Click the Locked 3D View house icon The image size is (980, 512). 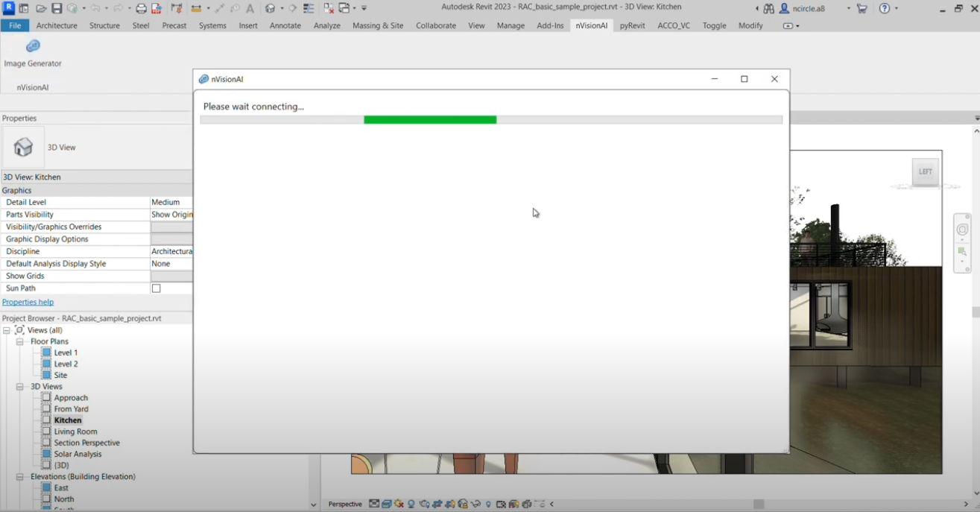[462, 504]
